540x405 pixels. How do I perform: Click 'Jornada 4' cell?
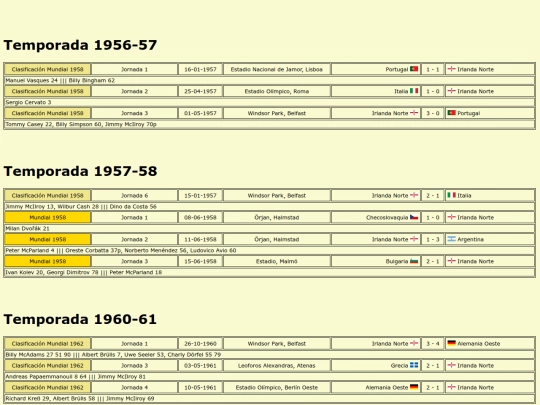click(134, 387)
